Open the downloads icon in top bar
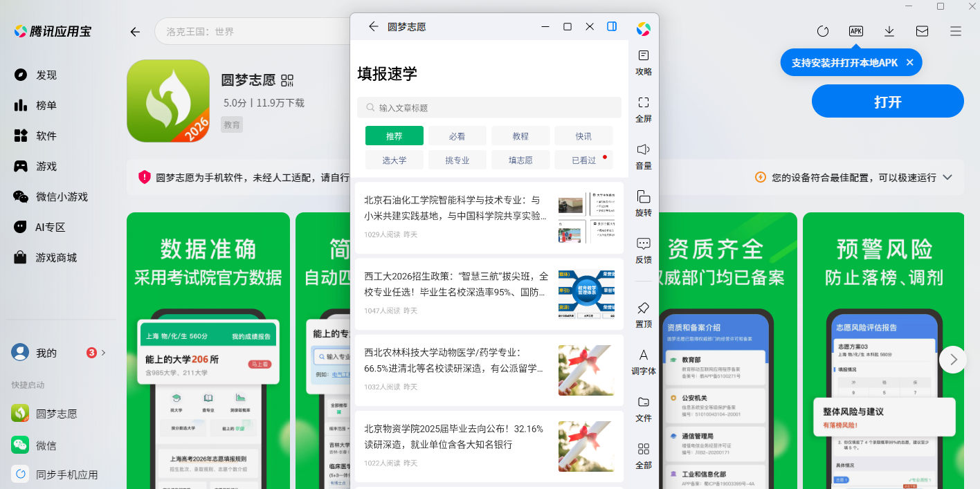 [x=889, y=31]
